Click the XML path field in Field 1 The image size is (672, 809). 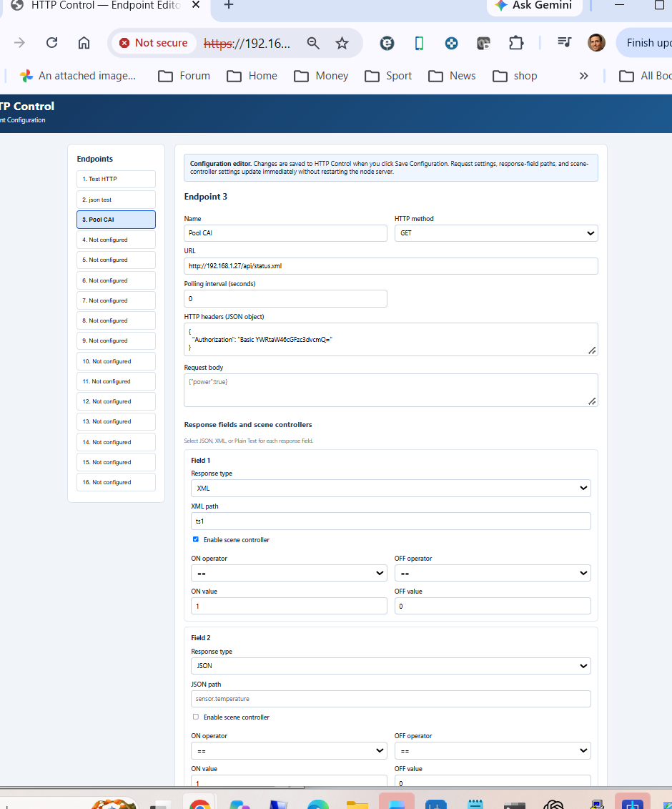point(390,521)
